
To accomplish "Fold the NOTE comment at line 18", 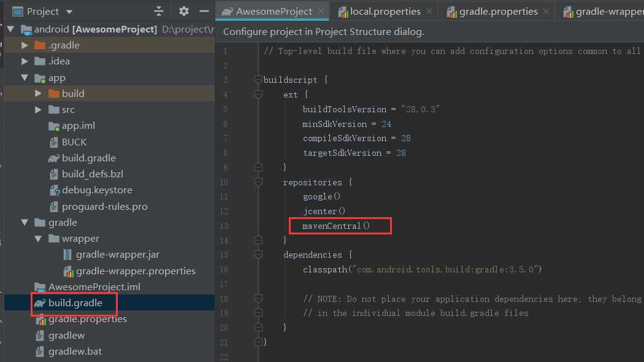I will pos(258,299).
